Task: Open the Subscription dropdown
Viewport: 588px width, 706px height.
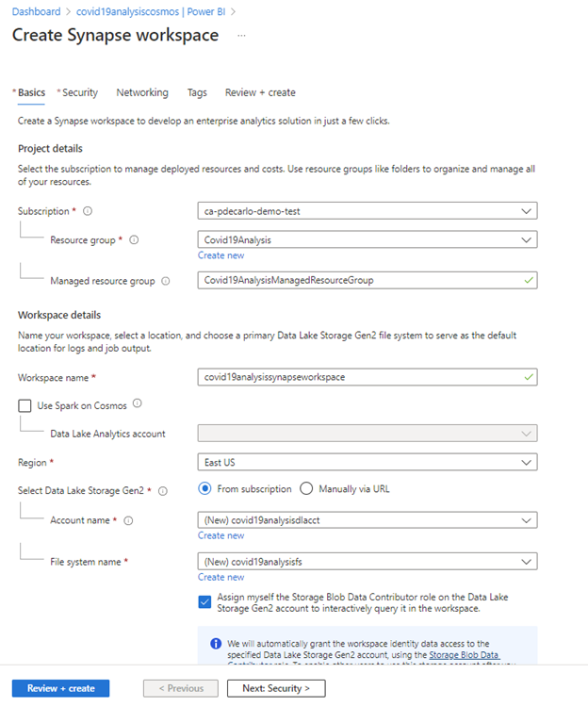Action: [x=367, y=211]
